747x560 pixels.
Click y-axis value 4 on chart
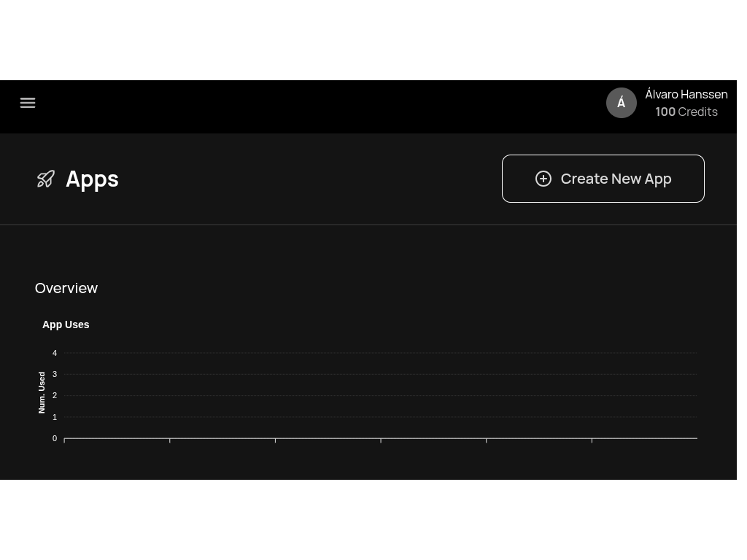click(55, 353)
